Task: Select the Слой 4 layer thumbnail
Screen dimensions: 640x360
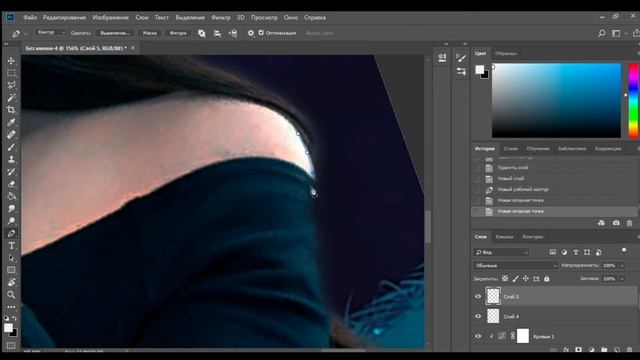Action: [493, 316]
